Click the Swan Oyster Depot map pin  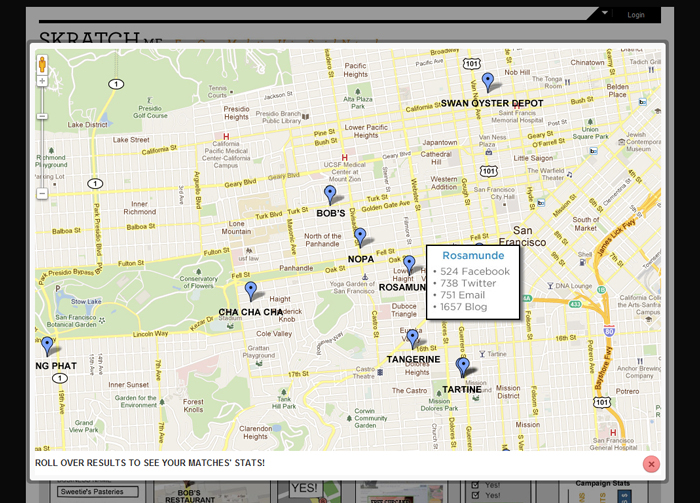(x=488, y=83)
